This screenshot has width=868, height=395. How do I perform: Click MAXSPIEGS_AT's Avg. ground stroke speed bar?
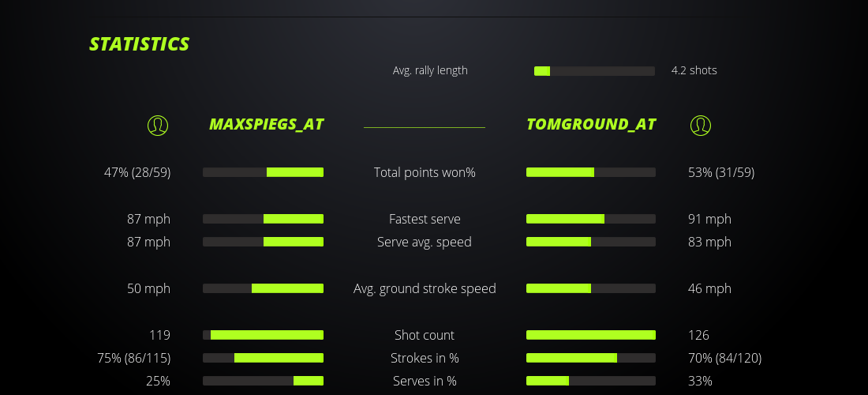tap(263, 288)
